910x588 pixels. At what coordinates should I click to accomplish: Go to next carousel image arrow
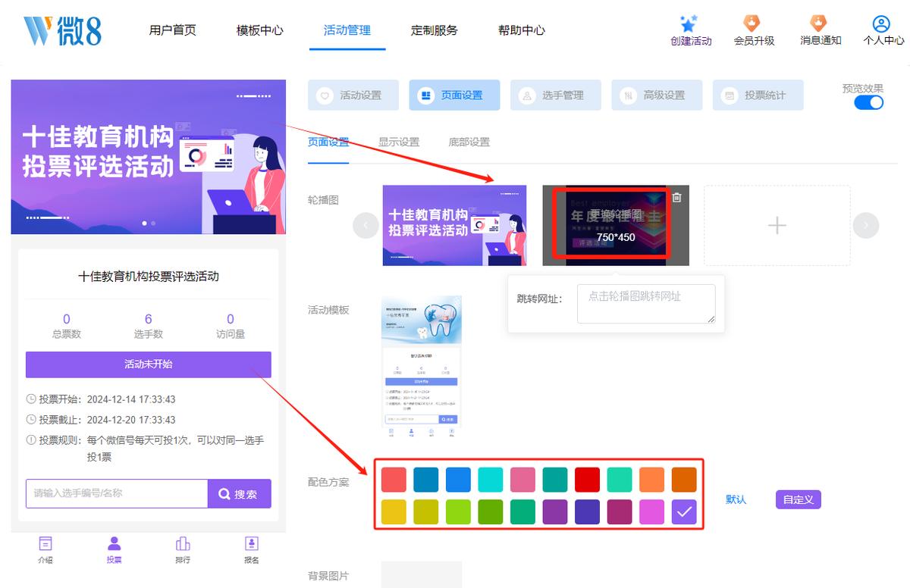pyautogui.click(x=866, y=225)
